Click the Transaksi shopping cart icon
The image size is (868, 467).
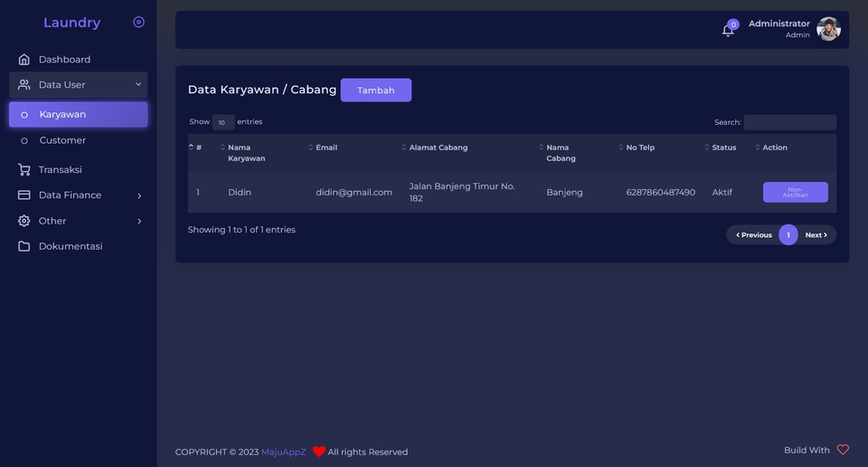(x=24, y=169)
